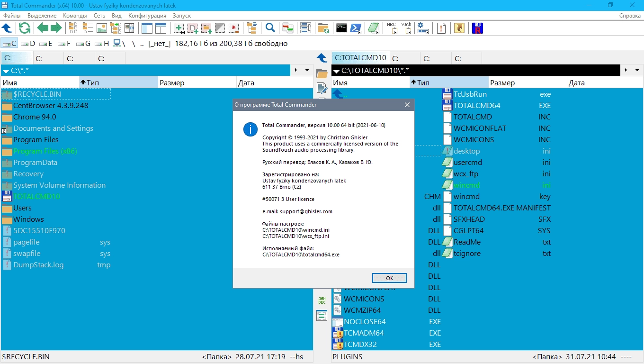Click the yellow arrow shortcut icon
Screen dimensions: 644x364
tap(459, 28)
